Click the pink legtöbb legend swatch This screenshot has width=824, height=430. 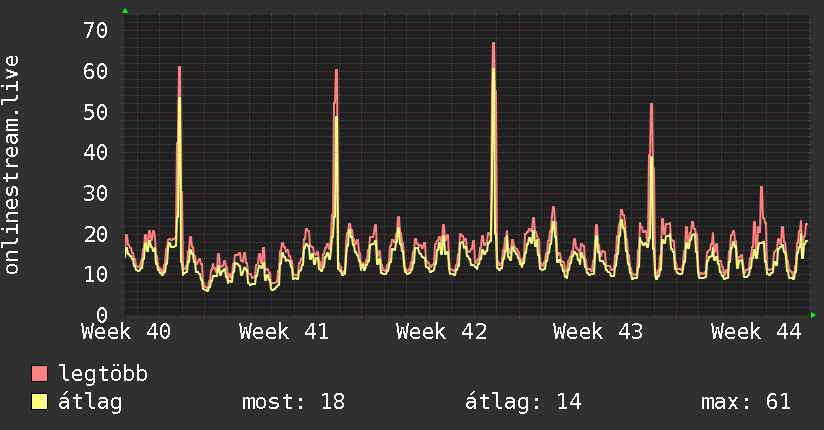click(39, 373)
